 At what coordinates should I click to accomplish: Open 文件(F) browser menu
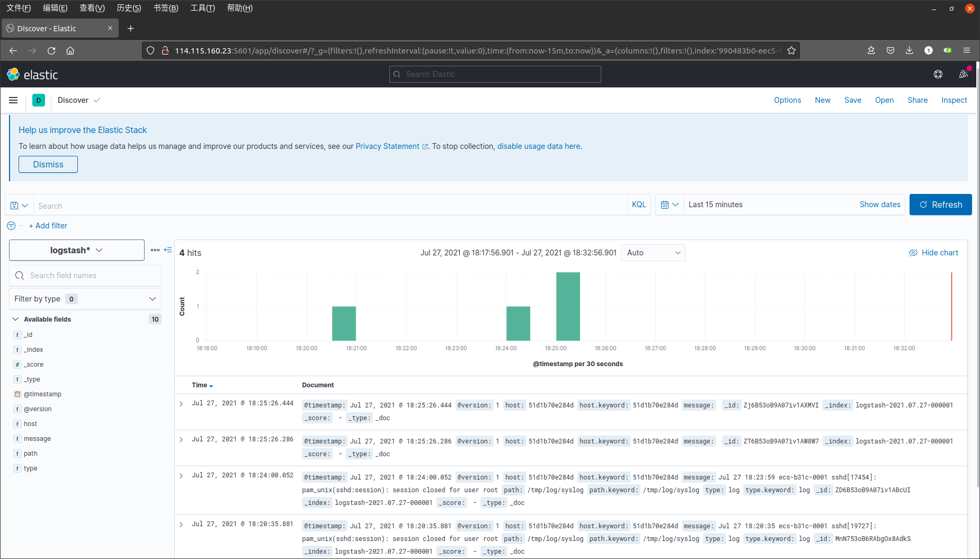(x=19, y=8)
